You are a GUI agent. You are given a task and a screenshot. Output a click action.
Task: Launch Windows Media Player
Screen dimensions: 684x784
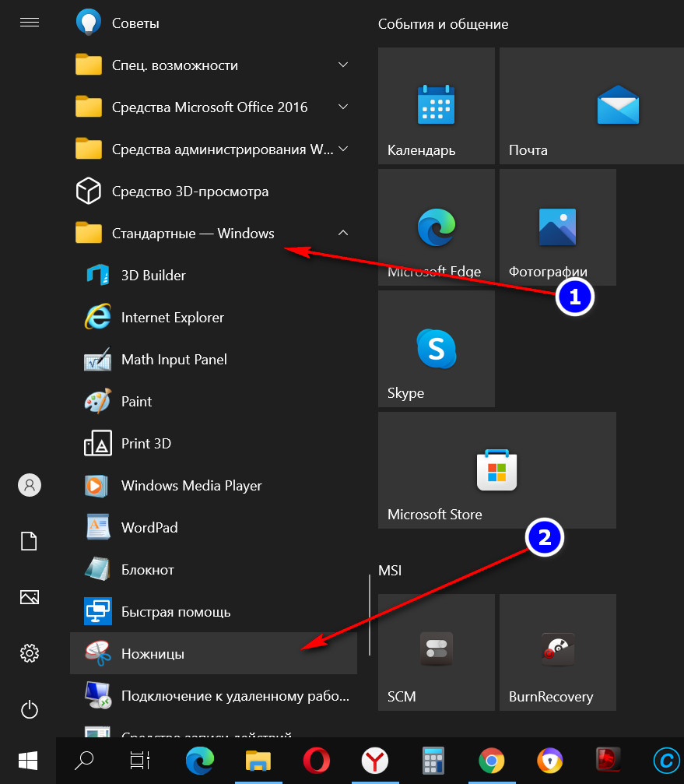(213, 485)
